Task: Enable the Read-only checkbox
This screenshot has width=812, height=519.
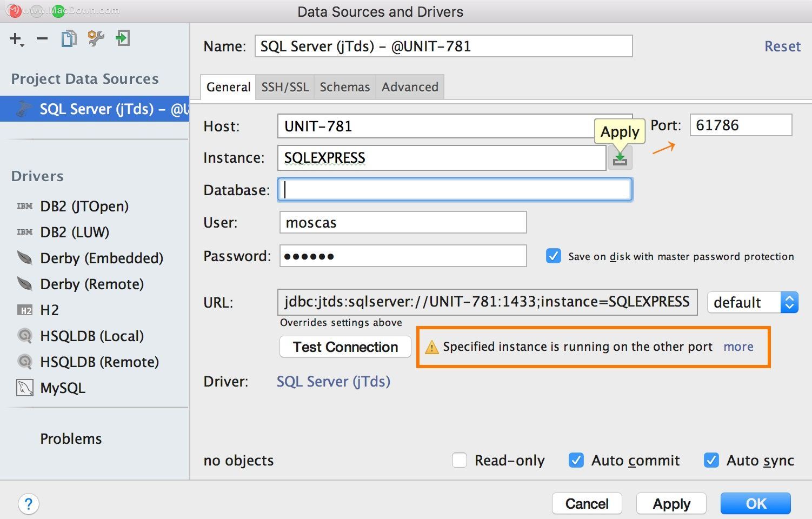Action: coord(460,460)
